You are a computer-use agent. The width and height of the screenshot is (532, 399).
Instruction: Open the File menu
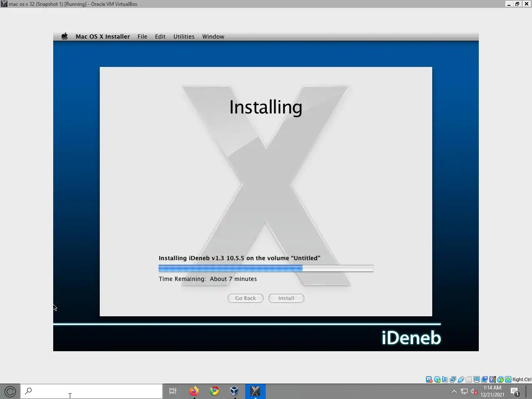[142, 37]
